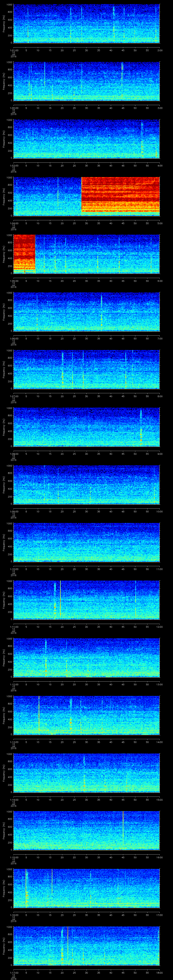Image resolution: width=173 pixels, height=980 pixels.
Task: Click the 1:17:00 start time label
Action: [14, 972]
